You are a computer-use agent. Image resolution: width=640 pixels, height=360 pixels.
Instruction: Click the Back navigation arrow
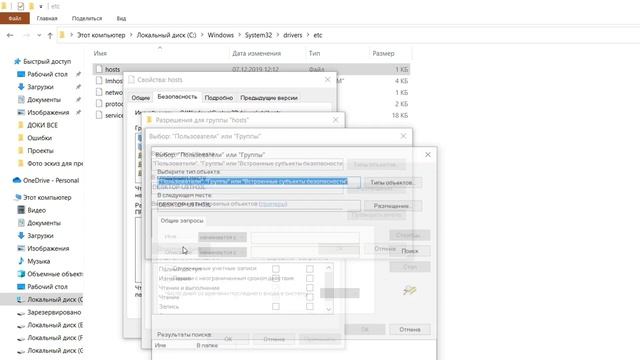tap(10, 36)
